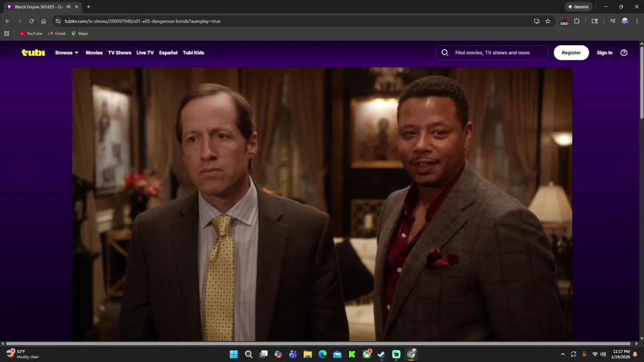This screenshot has height=362, width=644.
Task: Click the Tubi logo
Action: pyautogui.click(x=33, y=52)
